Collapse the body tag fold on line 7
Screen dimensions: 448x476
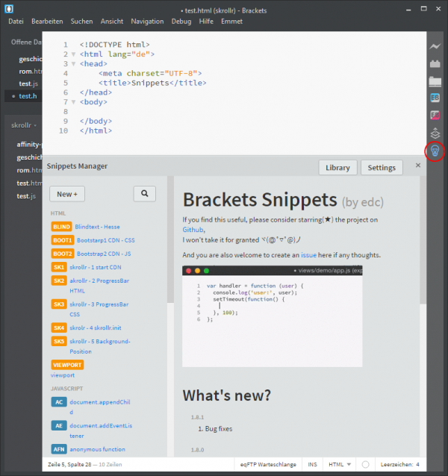coord(73,102)
